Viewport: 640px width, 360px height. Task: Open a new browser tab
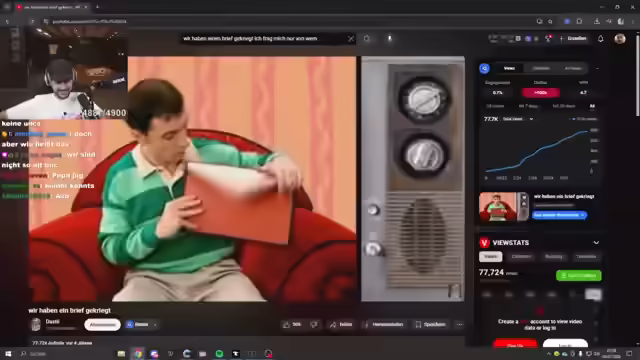click(97, 7)
